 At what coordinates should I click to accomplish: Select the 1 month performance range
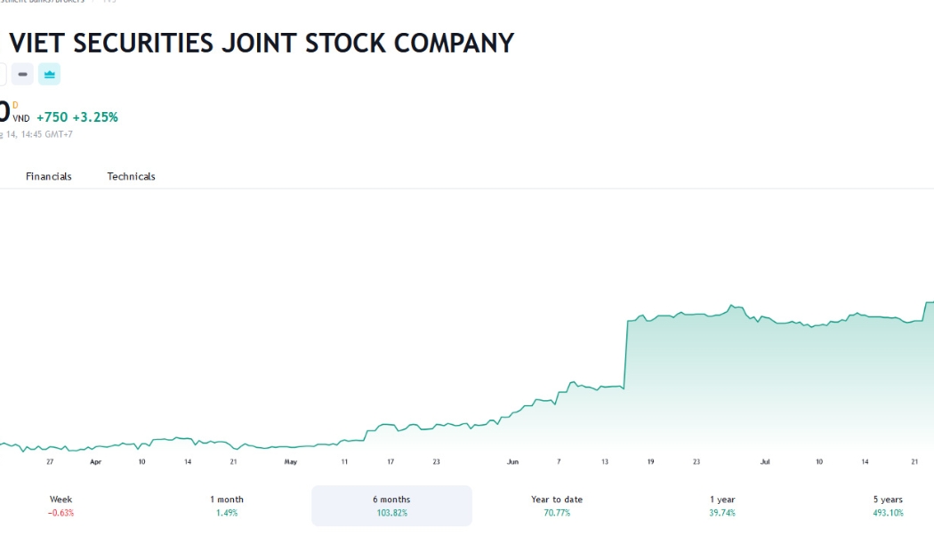(x=226, y=506)
